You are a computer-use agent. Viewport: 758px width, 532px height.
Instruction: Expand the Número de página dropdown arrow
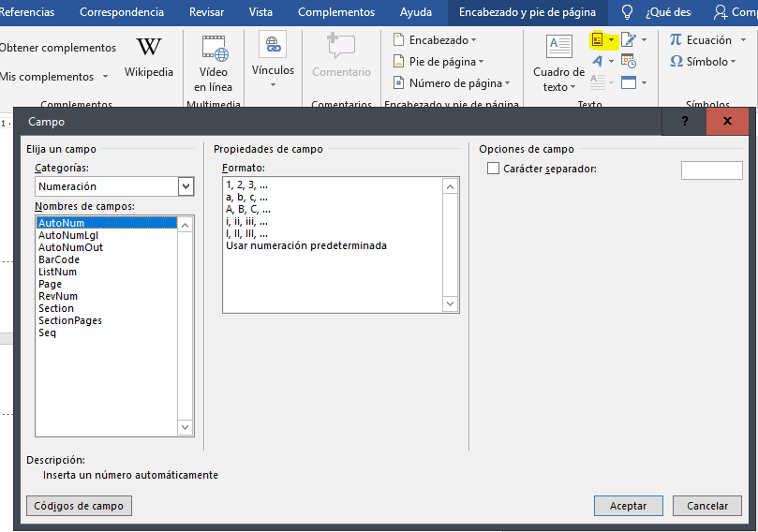[x=507, y=83]
